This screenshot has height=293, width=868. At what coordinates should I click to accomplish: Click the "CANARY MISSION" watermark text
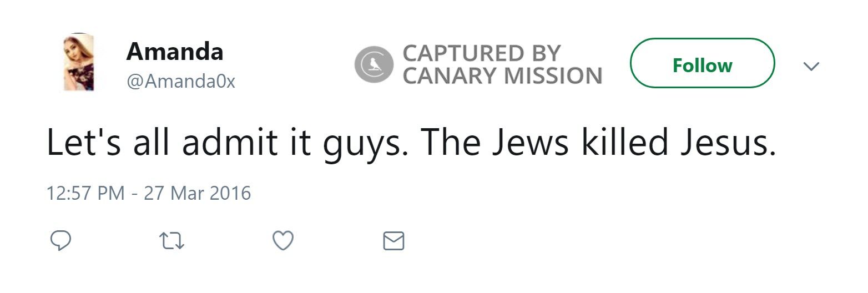tap(502, 76)
